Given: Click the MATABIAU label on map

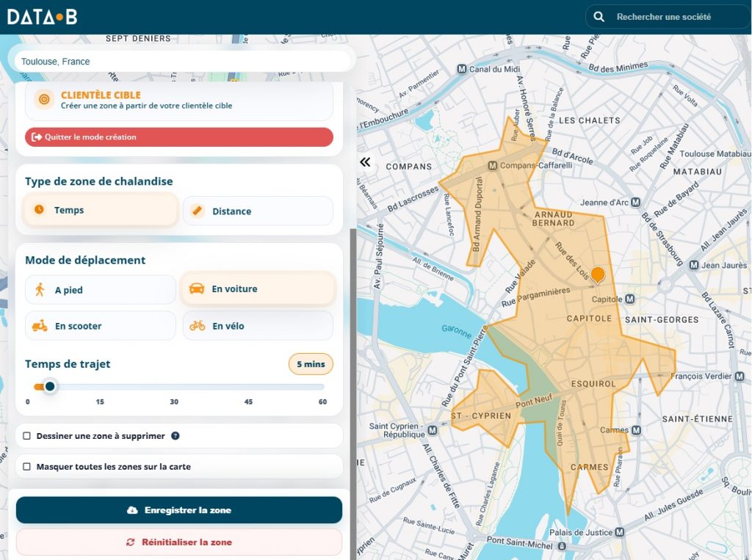Looking at the screenshot, I should coord(698,172).
